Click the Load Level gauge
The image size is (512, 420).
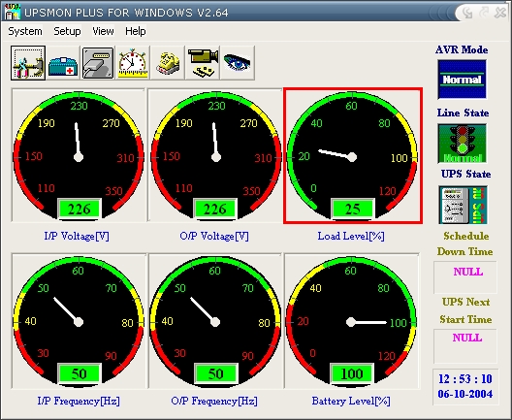click(352, 155)
